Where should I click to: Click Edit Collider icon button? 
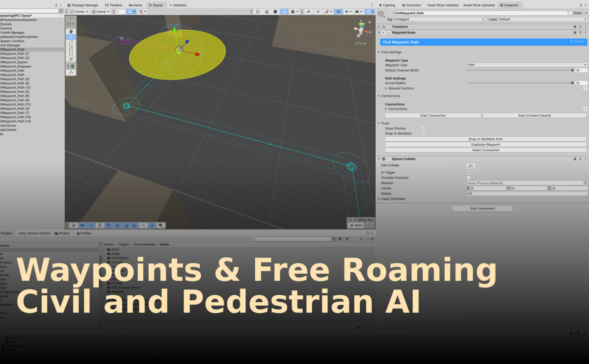click(471, 166)
